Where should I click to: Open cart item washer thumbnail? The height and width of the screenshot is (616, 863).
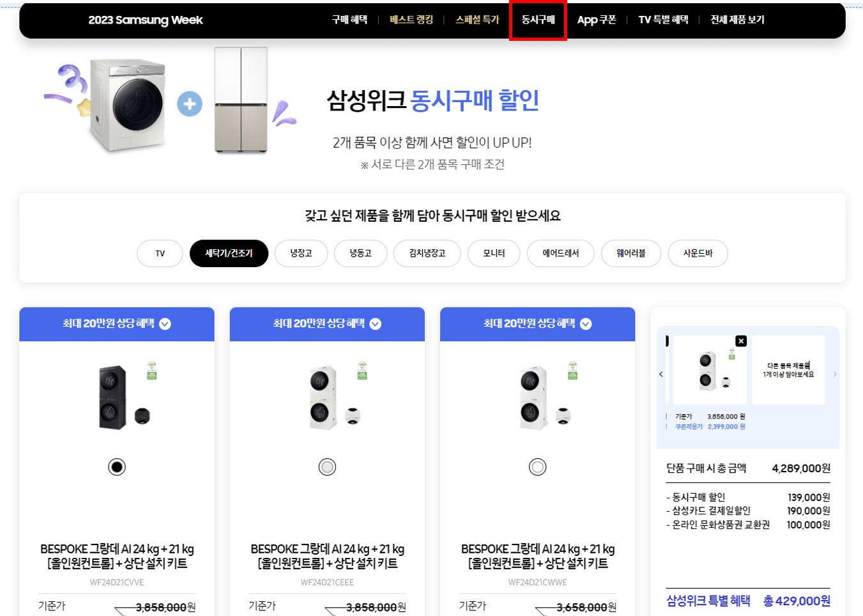(x=710, y=371)
